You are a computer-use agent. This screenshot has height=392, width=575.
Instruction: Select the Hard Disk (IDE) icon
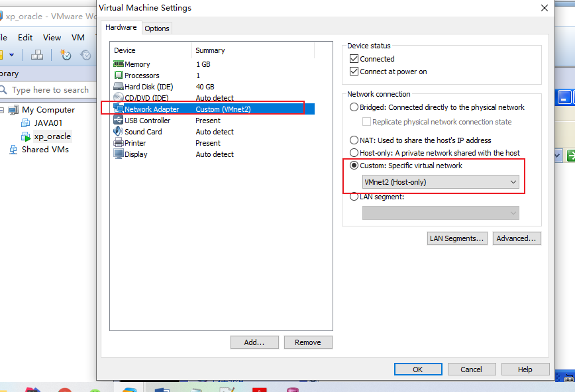(x=118, y=87)
